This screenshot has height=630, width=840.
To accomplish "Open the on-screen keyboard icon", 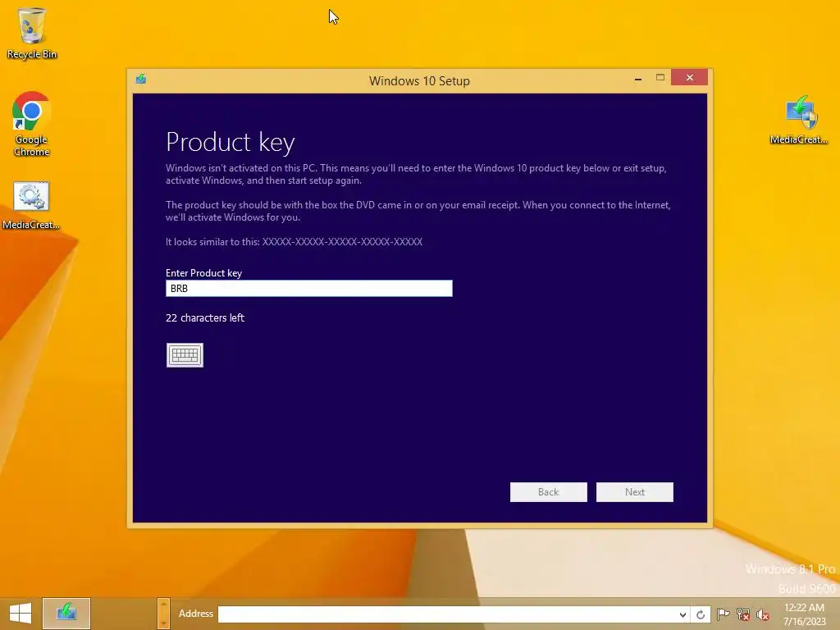I will point(185,355).
